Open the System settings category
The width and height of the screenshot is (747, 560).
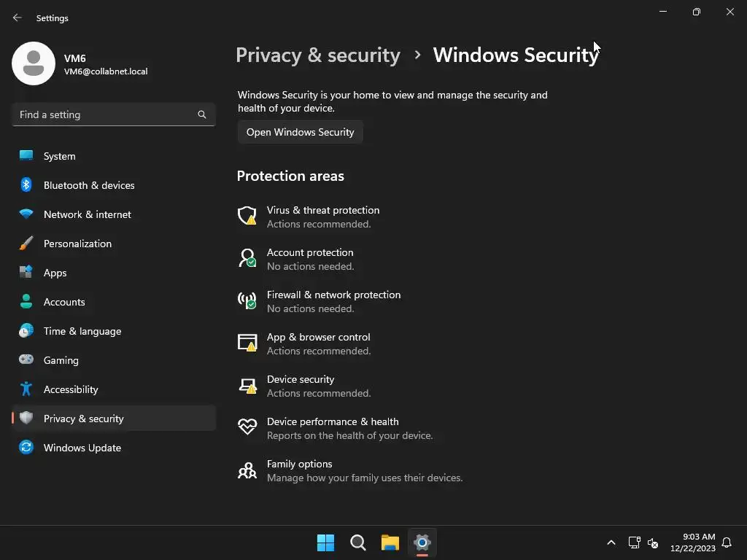click(59, 156)
